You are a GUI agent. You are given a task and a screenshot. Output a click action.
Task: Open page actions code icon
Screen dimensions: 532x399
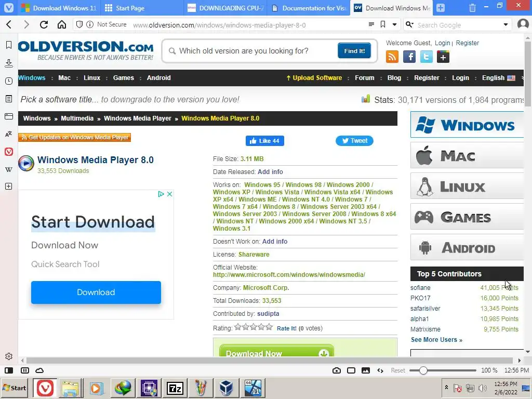(380, 370)
